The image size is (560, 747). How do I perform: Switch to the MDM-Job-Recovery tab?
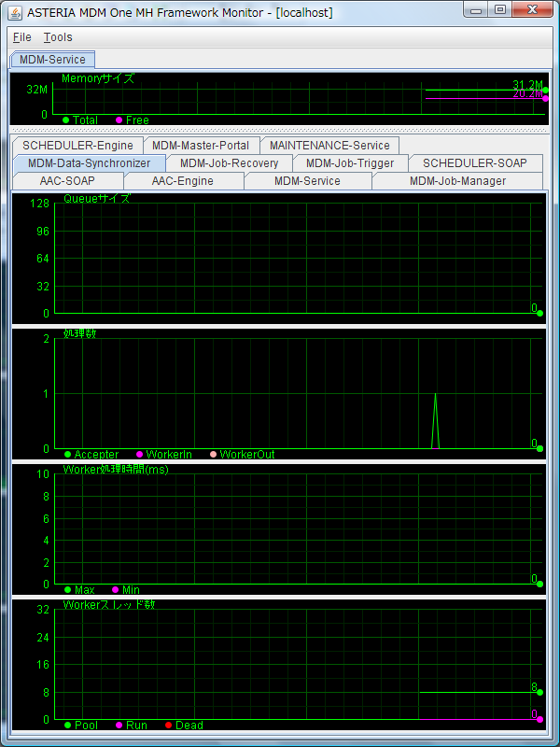pos(229,162)
